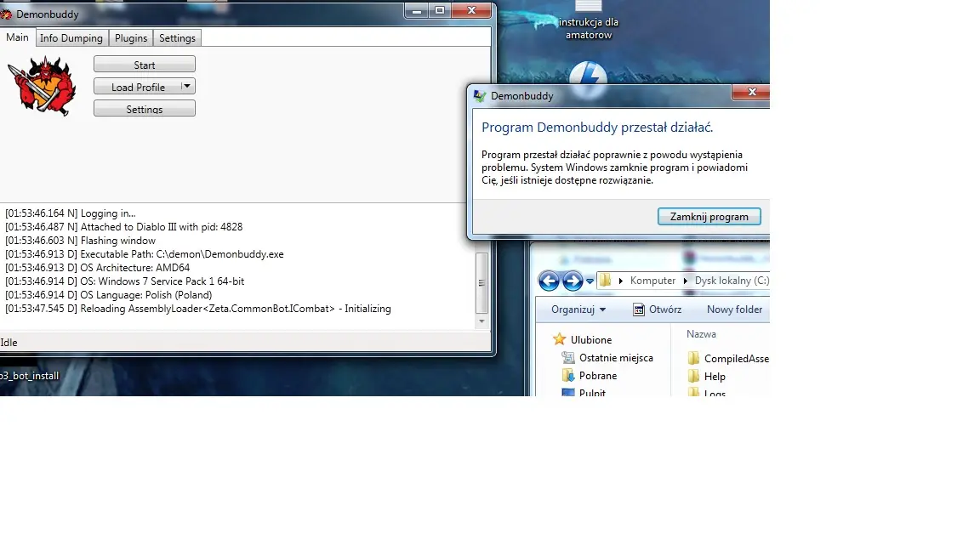The width and height of the screenshot is (980, 551).
Task: Open the desktop shortcut with blue lightning icon
Action: click(588, 75)
